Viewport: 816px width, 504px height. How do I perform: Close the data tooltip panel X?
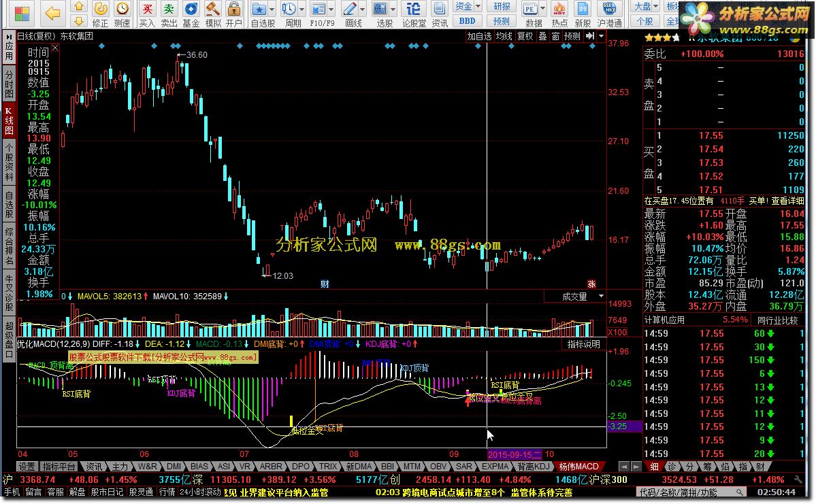click(x=55, y=48)
